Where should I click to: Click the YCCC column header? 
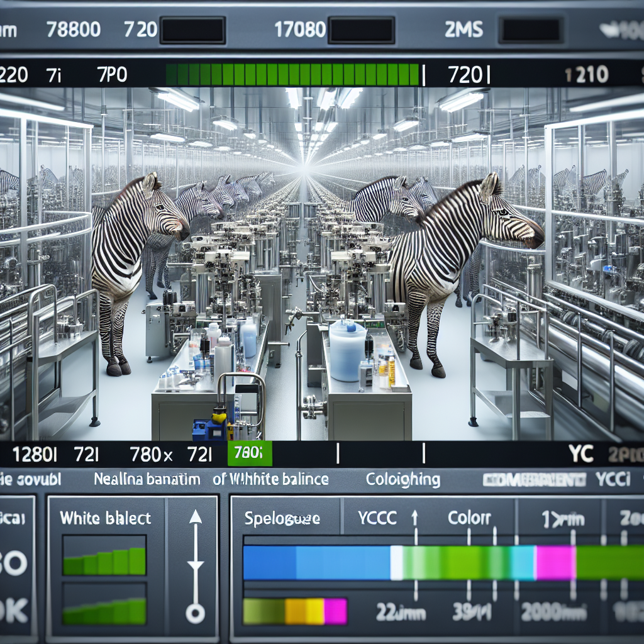(x=377, y=519)
